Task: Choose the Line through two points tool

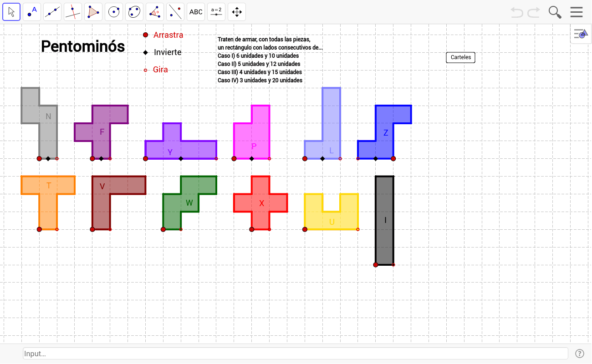Action: click(x=52, y=12)
